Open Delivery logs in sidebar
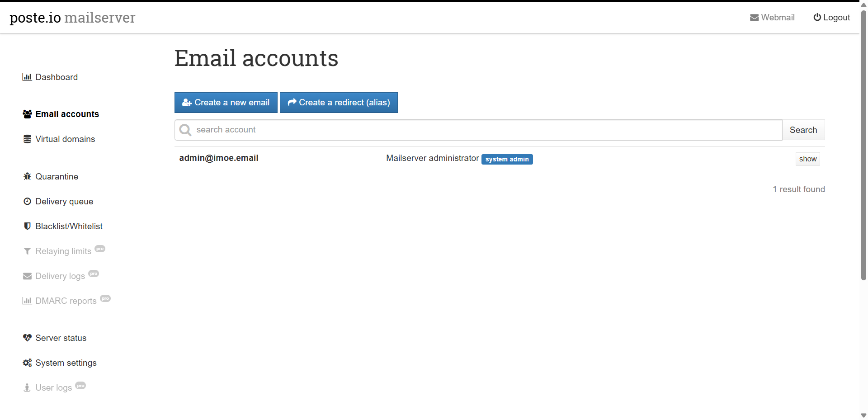 (60, 276)
